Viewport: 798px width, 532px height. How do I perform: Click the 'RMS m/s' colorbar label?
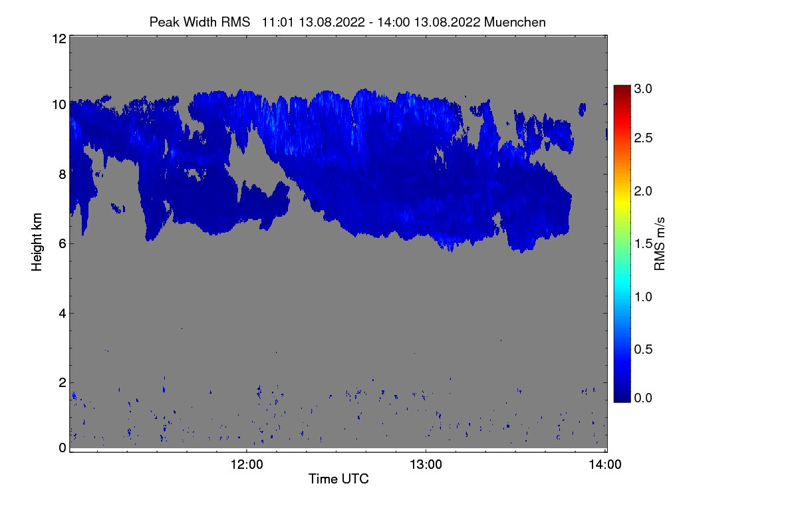tap(660, 243)
